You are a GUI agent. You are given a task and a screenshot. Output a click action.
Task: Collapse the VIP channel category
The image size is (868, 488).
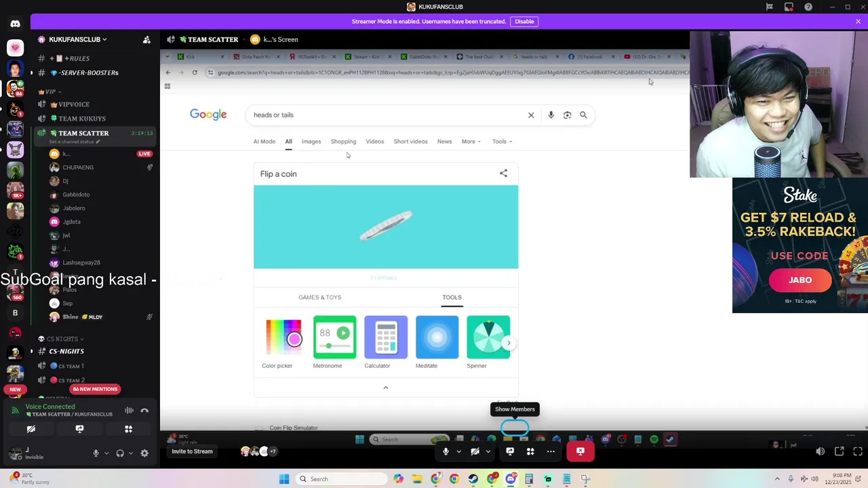coord(50,91)
